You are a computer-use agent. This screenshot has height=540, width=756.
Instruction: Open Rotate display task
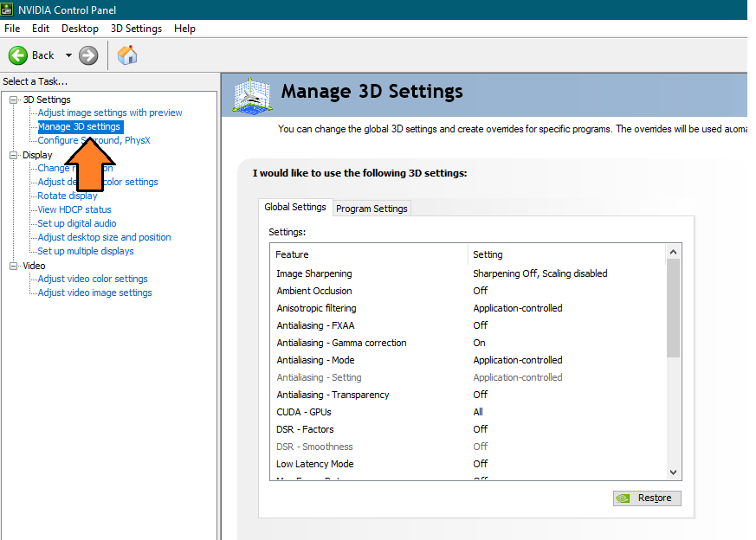click(68, 196)
